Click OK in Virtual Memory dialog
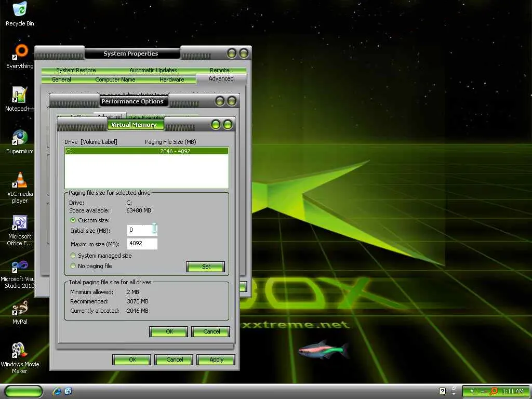 coord(169,331)
